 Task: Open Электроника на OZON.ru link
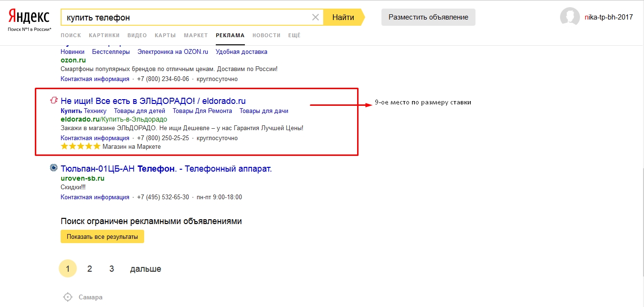pyautogui.click(x=173, y=51)
